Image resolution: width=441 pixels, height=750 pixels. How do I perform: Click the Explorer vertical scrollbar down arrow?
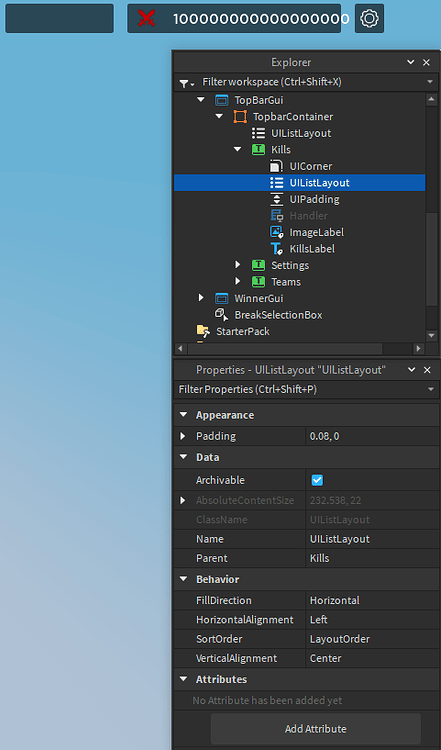pos(431,336)
